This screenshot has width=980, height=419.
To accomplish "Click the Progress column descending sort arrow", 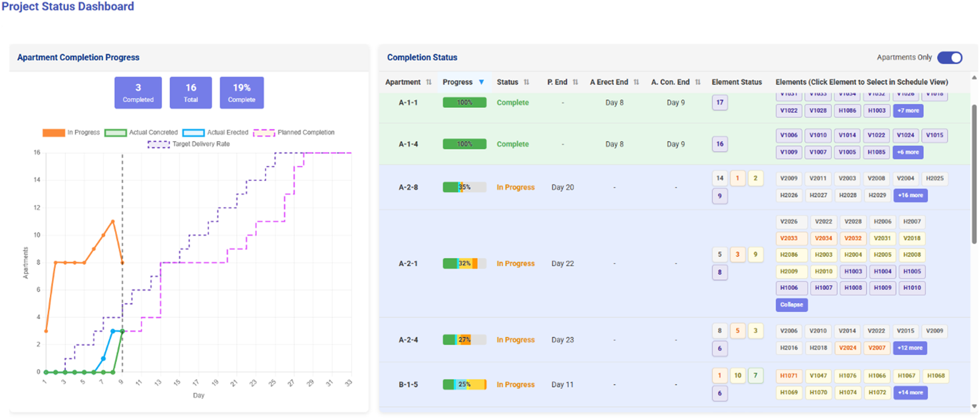I will [481, 82].
